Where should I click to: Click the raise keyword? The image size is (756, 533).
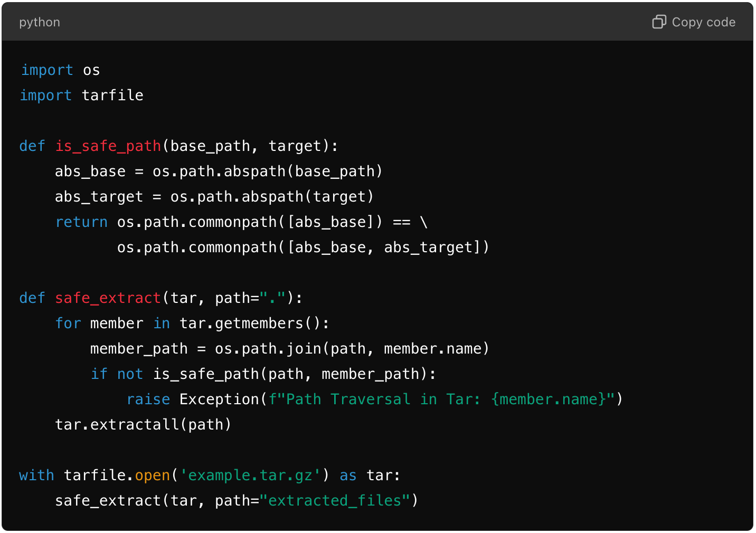tap(148, 399)
